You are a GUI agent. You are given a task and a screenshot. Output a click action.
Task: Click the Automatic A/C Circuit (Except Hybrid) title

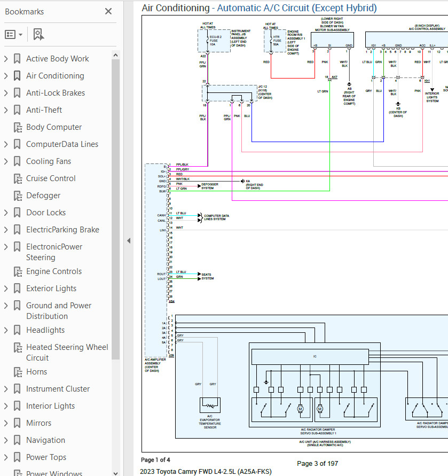pos(296,8)
